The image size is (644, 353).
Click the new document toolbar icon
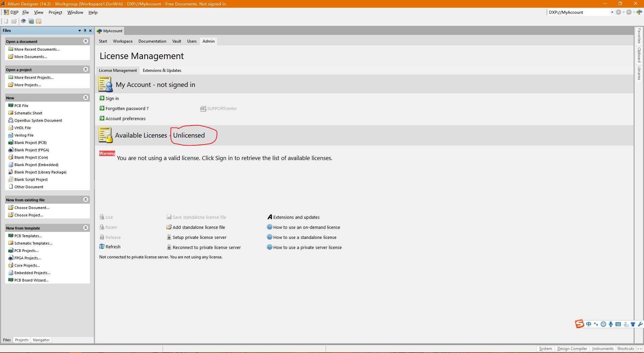click(x=6, y=21)
